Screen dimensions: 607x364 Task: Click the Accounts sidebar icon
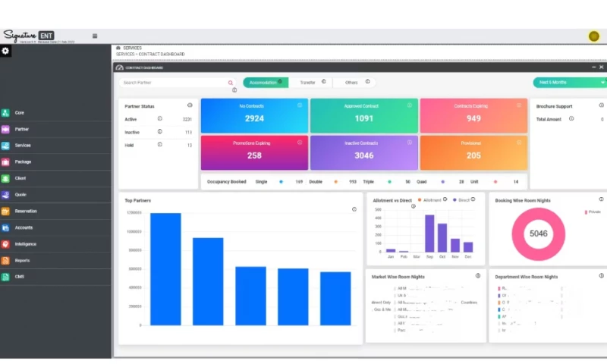5,227
